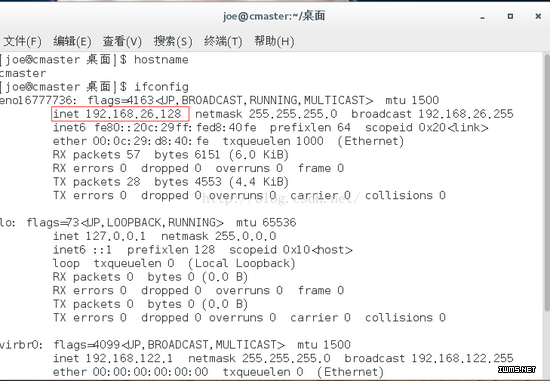Click 'mtu 65536' on lo line
The height and width of the screenshot is (381, 550).
click(x=266, y=223)
